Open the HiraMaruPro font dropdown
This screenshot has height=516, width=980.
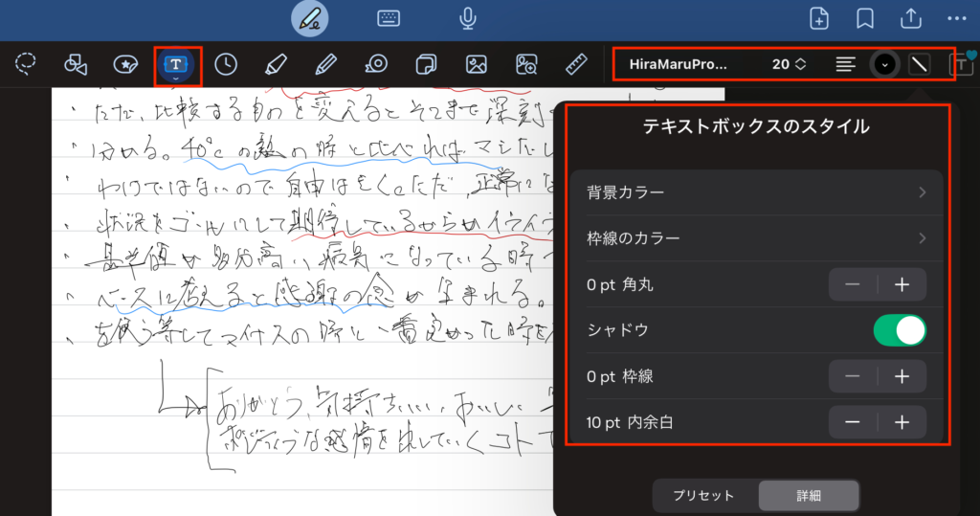(x=679, y=64)
